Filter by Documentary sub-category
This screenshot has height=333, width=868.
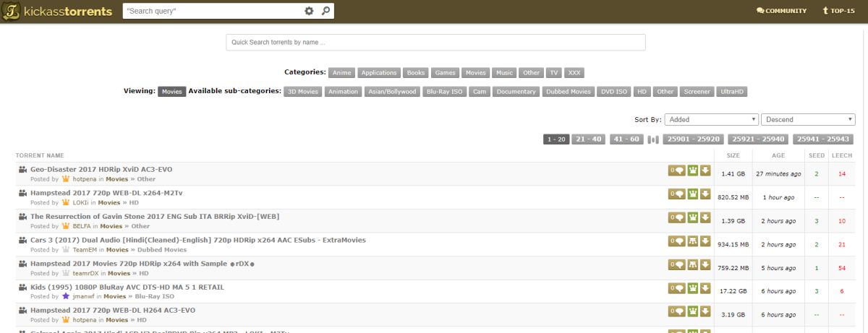[516, 92]
